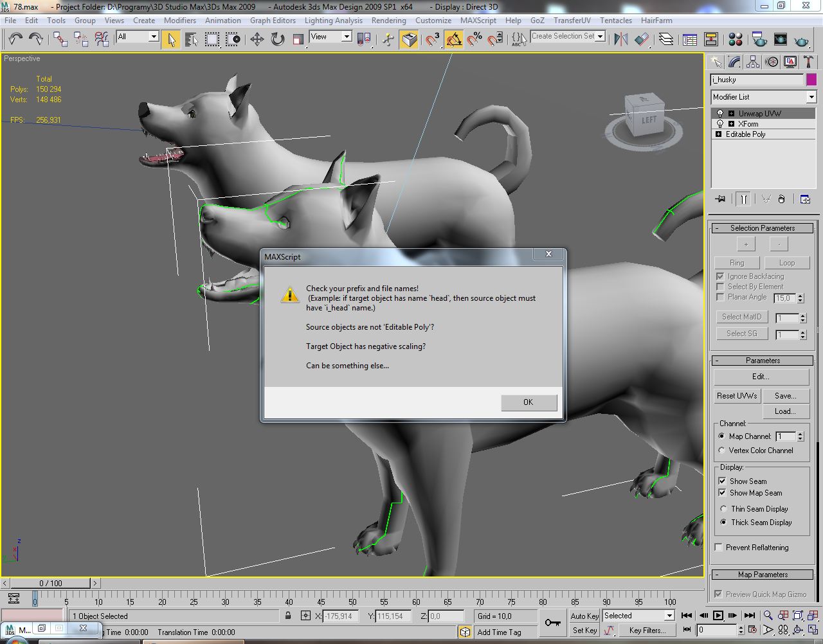
Task: Select the Vertex Color Channel radio button
Action: click(x=721, y=451)
